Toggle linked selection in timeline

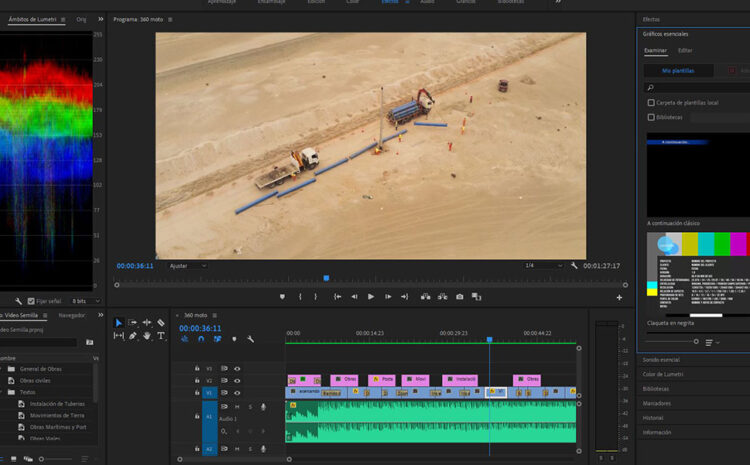[x=218, y=339]
